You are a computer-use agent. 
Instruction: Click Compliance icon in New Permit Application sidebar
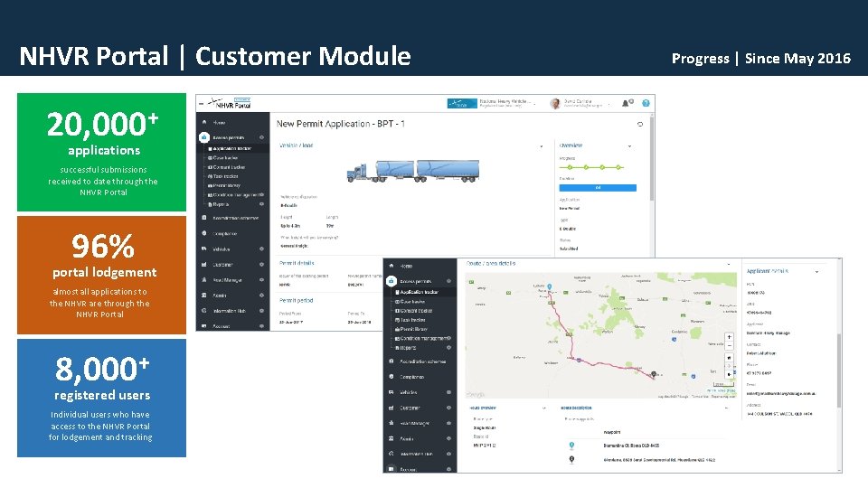(x=204, y=233)
